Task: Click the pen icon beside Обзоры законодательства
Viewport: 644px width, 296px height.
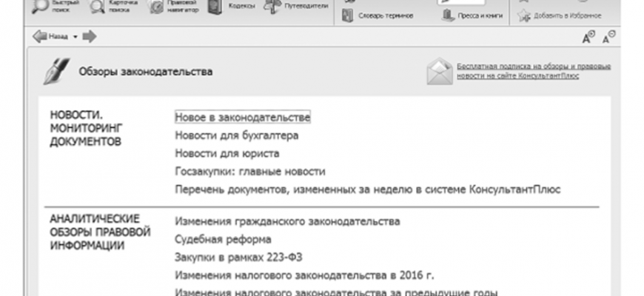Action: [x=57, y=72]
